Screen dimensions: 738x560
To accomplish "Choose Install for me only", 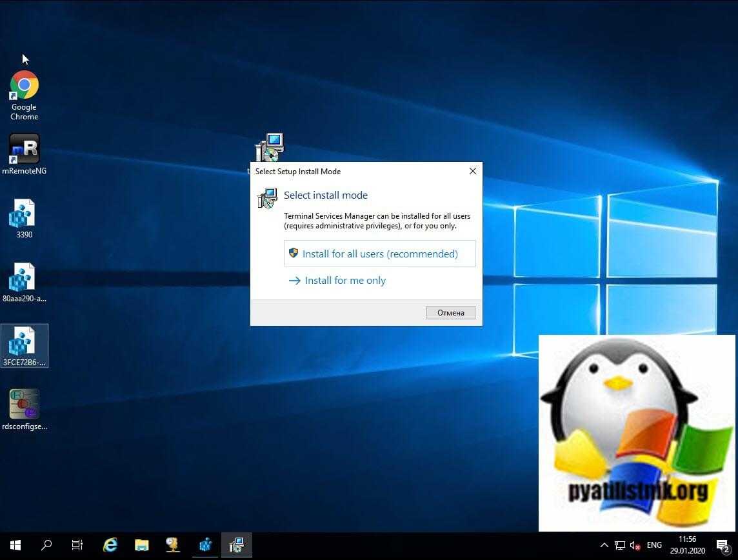I will pyautogui.click(x=344, y=281).
